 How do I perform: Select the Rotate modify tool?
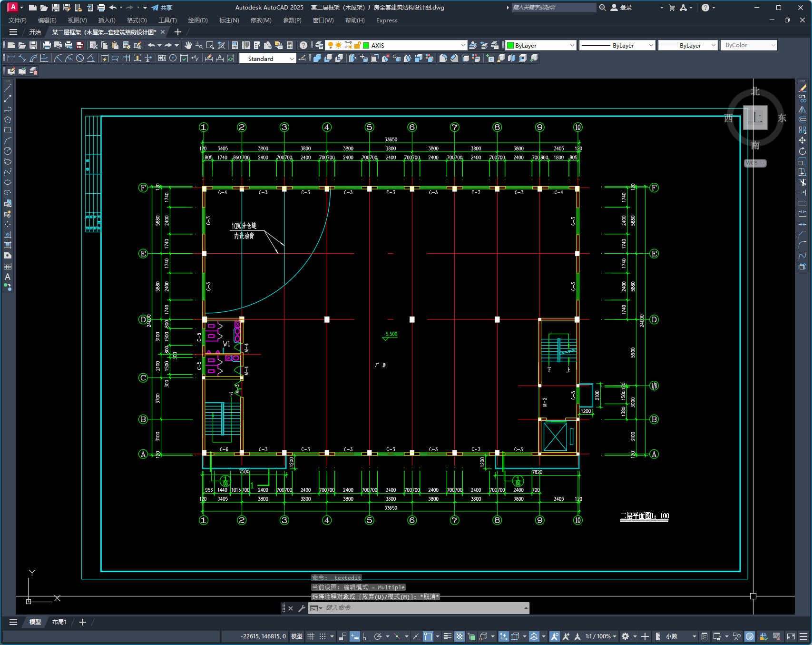802,151
